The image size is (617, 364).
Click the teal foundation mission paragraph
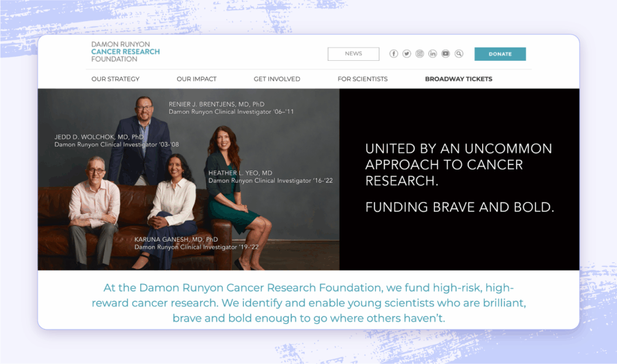[x=309, y=303]
